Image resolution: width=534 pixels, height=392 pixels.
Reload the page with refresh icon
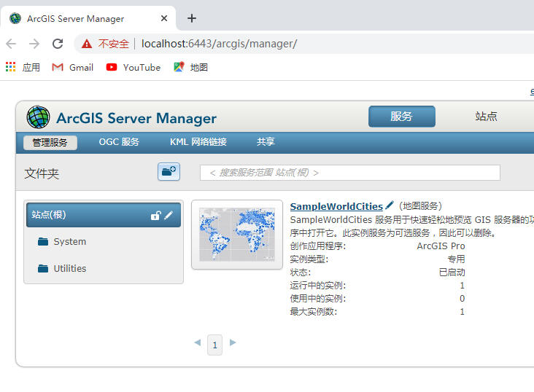pos(58,44)
